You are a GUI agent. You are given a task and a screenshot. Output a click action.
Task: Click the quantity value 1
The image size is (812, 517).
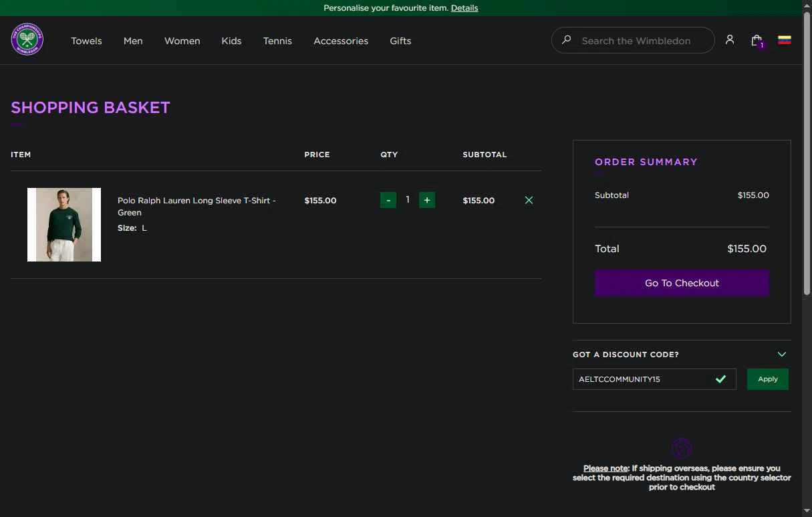408,199
